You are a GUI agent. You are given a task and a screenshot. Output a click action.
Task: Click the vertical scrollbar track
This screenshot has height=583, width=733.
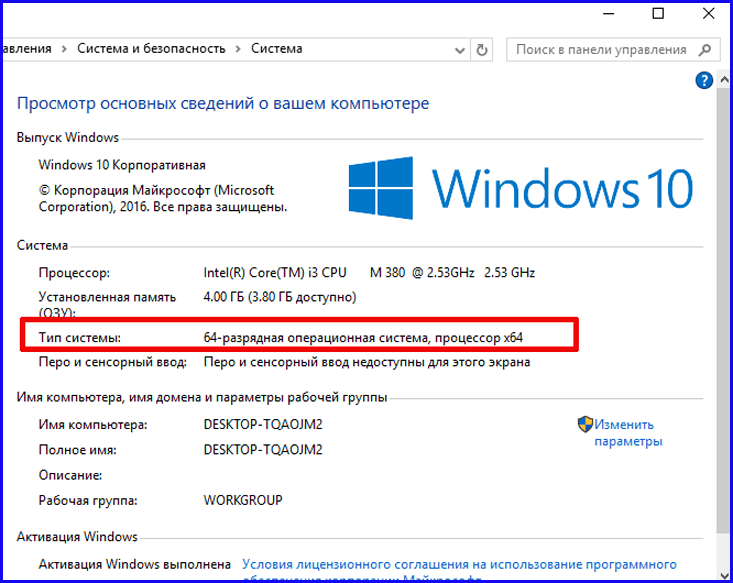coord(724,327)
